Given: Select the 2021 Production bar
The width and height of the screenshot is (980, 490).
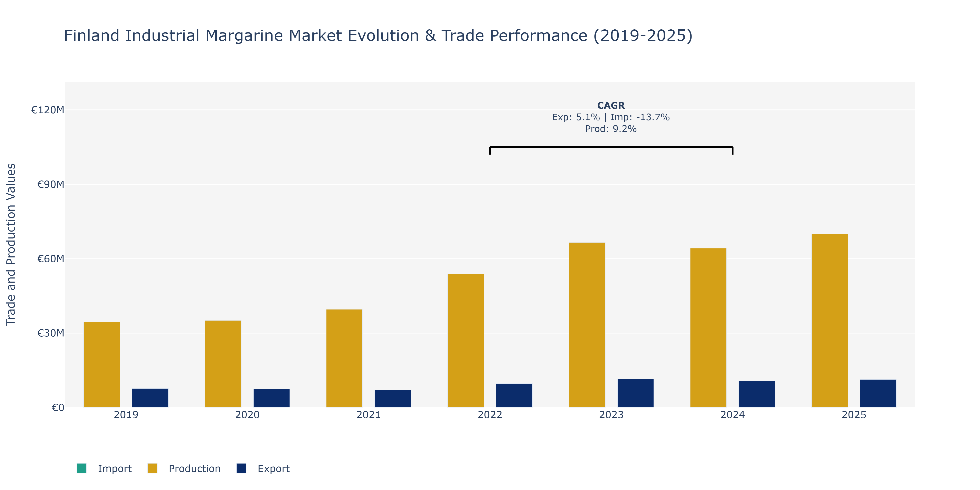Looking at the screenshot, I should pos(344,358).
